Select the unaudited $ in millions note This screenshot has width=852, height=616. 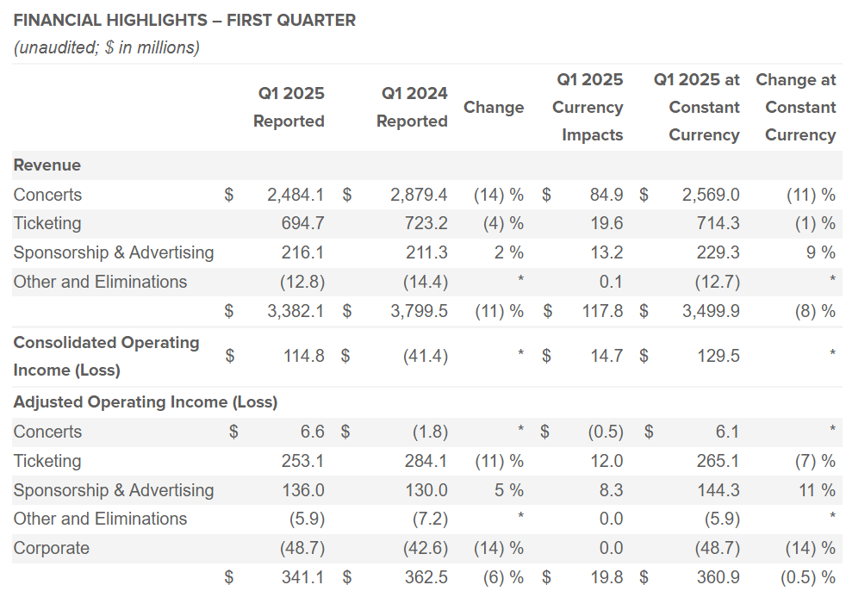tap(107, 48)
